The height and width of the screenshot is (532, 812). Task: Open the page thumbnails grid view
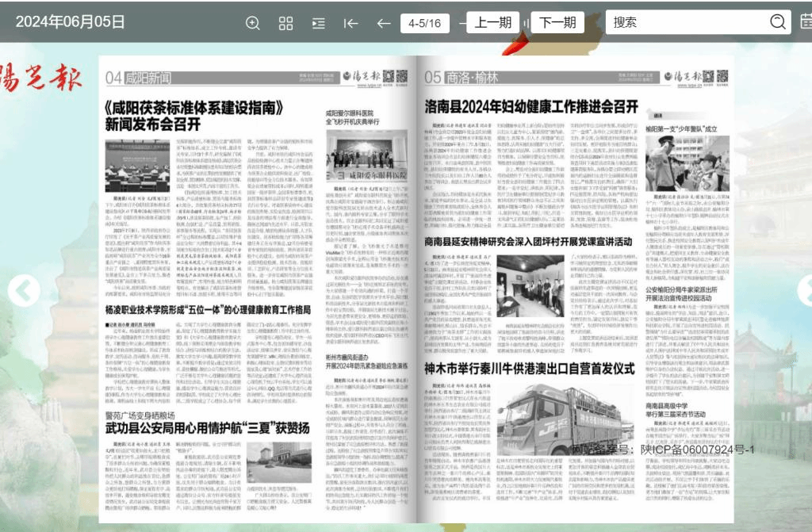285,23
